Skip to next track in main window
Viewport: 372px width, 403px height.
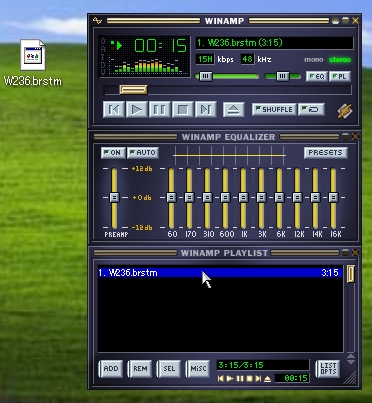206,110
